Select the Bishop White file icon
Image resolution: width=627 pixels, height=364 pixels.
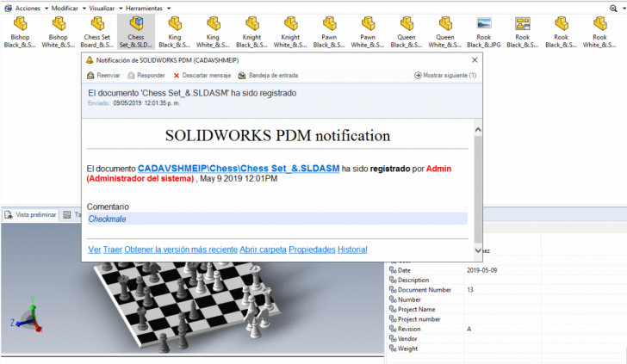click(x=59, y=24)
